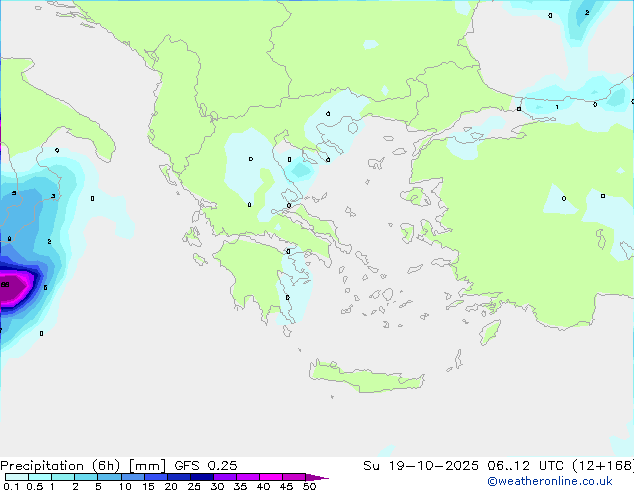The image size is (634, 490).
Task: Click legend tick label '50'
Action: click(310, 486)
